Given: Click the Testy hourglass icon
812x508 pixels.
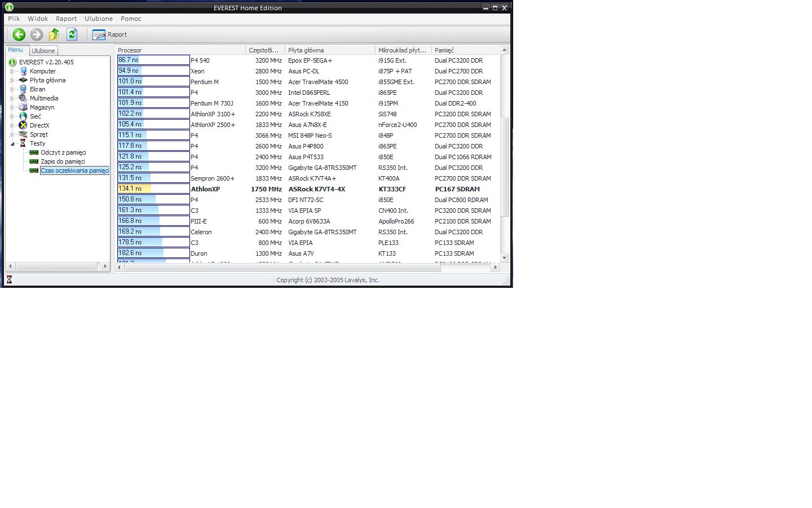Looking at the screenshot, I should [23, 143].
